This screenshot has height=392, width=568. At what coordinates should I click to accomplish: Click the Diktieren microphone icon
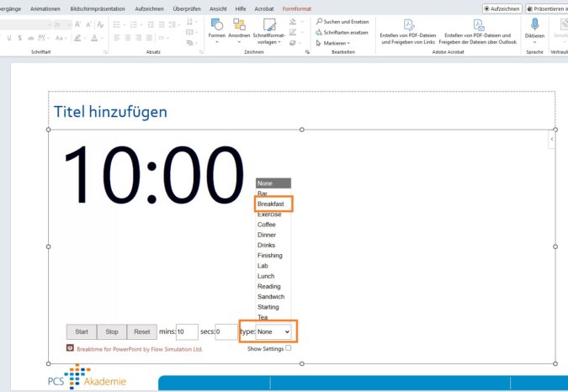pyautogui.click(x=534, y=24)
